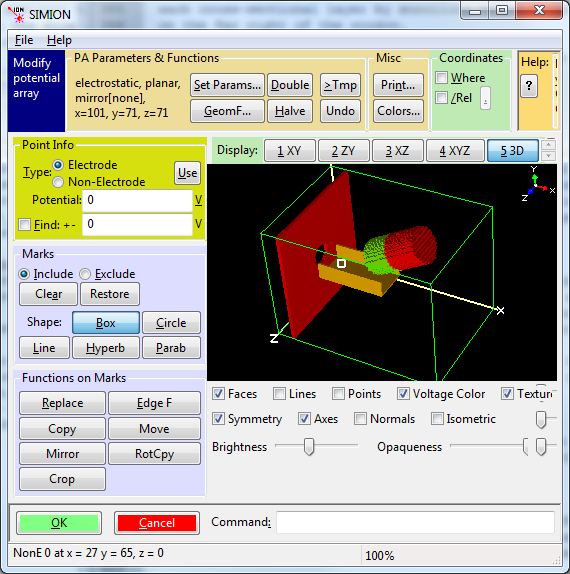Restore the marks
570x574 pixels.
pos(110,294)
